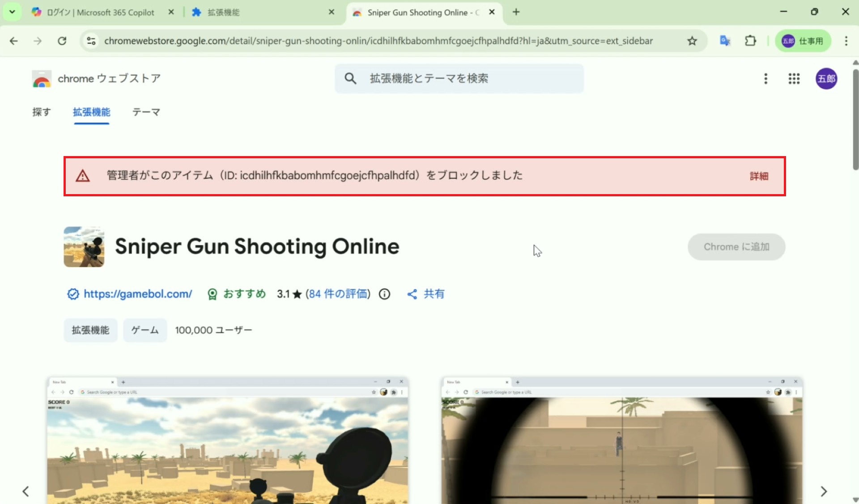
Task: Show next screenshot with right arrow
Action: point(823,491)
